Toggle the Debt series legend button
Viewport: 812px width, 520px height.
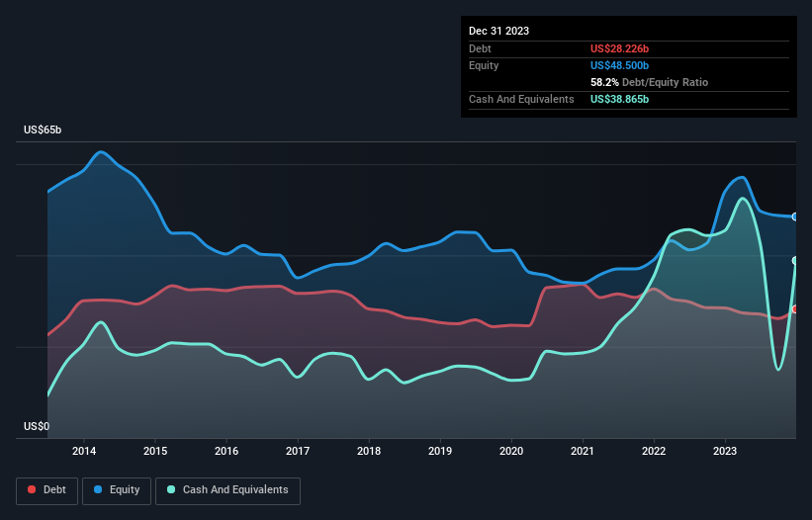pos(46,490)
